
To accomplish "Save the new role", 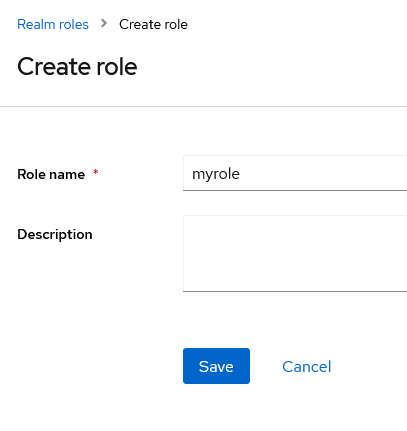I will point(216,366).
